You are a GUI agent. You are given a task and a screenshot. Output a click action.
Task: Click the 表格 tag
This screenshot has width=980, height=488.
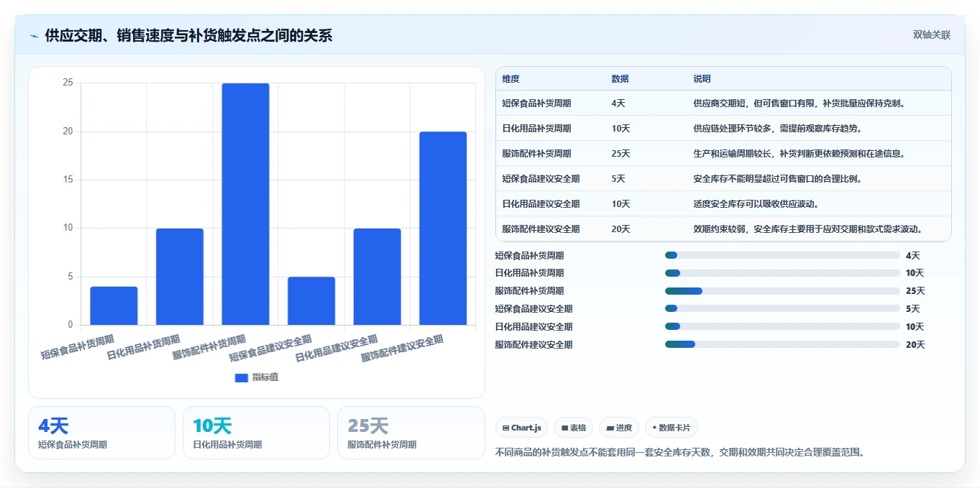(x=573, y=428)
